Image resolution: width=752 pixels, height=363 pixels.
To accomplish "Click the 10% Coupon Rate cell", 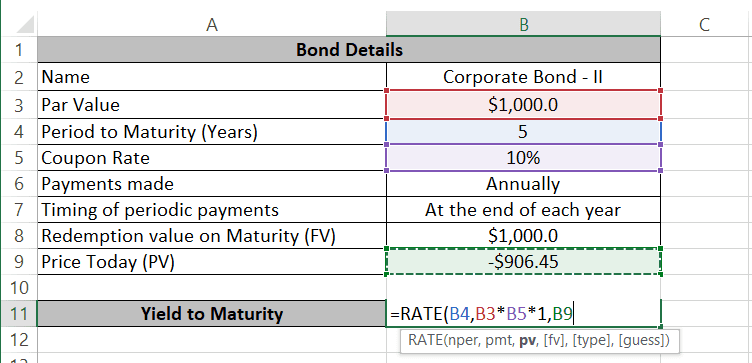I will coord(523,158).
